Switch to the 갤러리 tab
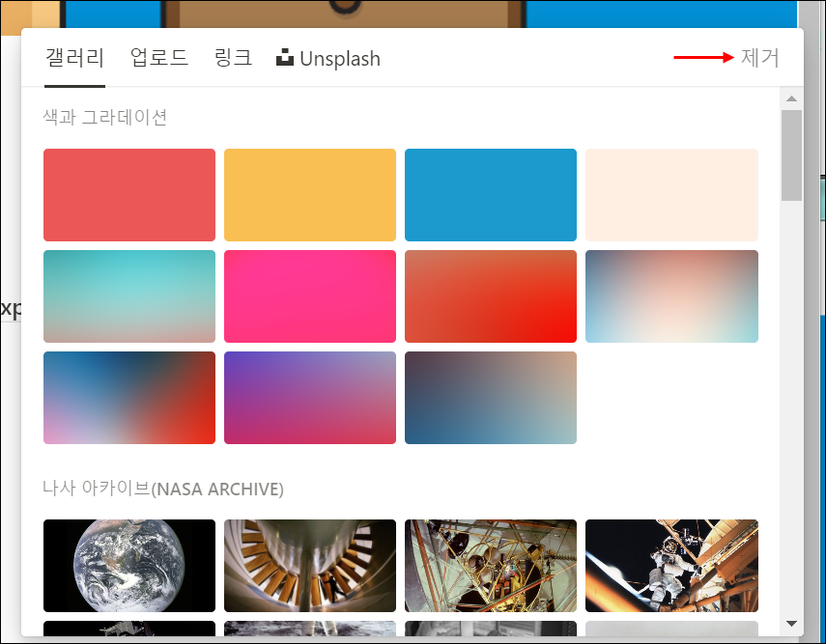The height and width of the screenshot is (644, 826). (74, 58)
